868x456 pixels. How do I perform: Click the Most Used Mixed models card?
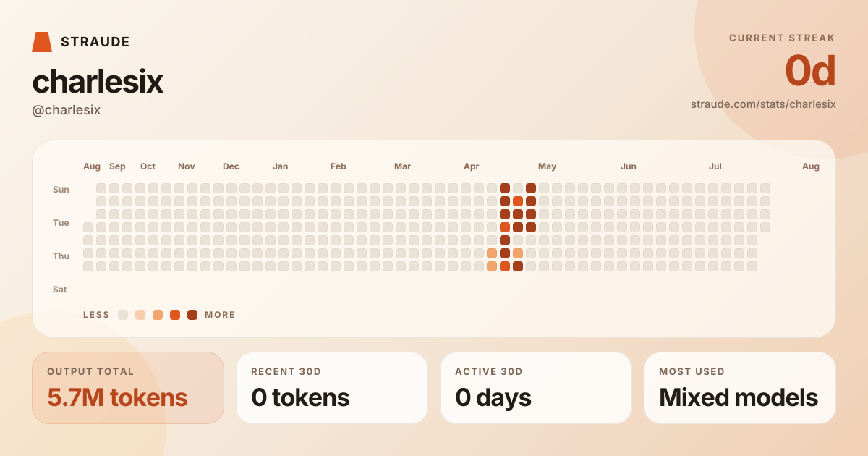[x=740, y=388]
